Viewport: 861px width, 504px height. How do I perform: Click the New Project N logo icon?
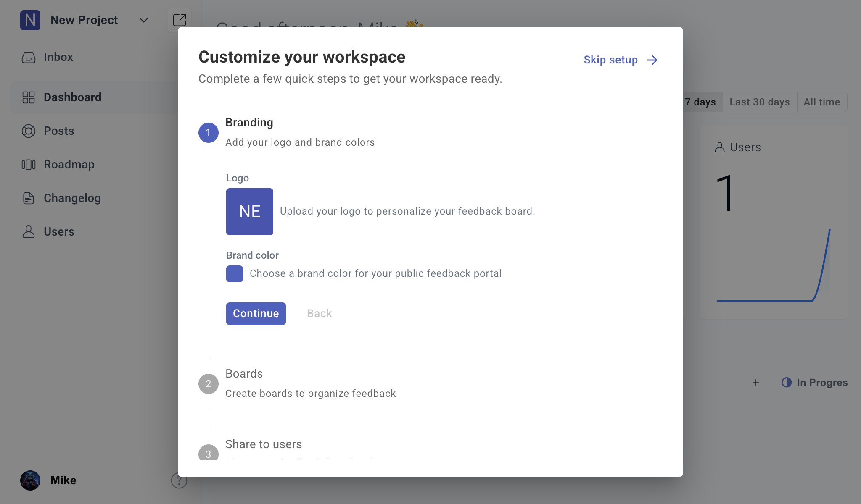(30, 20)
